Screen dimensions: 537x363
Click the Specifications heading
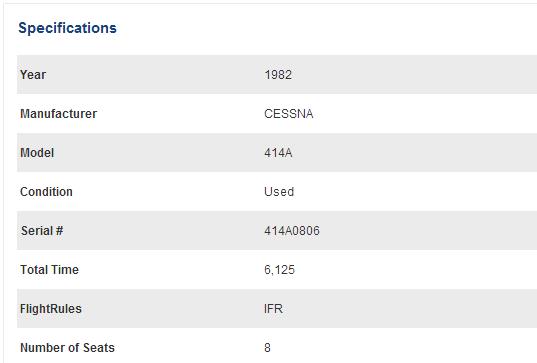pos(67,28)
